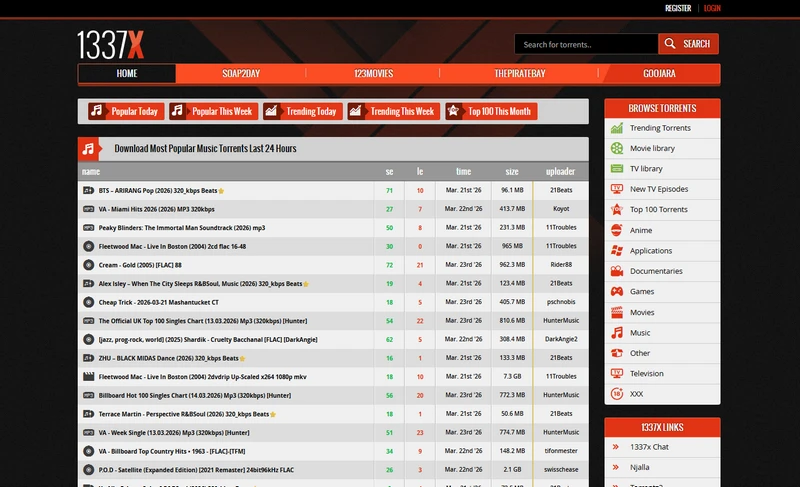Screen dimensions: 800x487
Task: Open the Documentaries camera icon
Action: point(618,271)
